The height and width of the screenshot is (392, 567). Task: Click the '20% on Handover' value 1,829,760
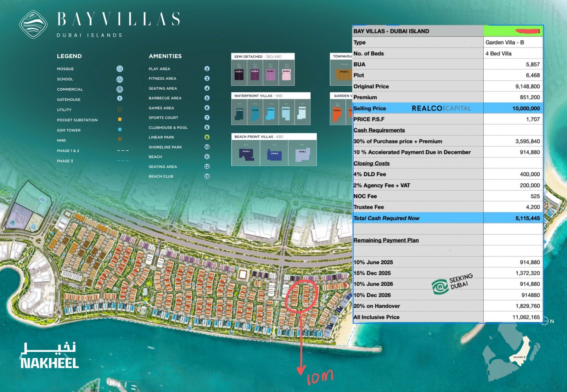pos(528,306)
